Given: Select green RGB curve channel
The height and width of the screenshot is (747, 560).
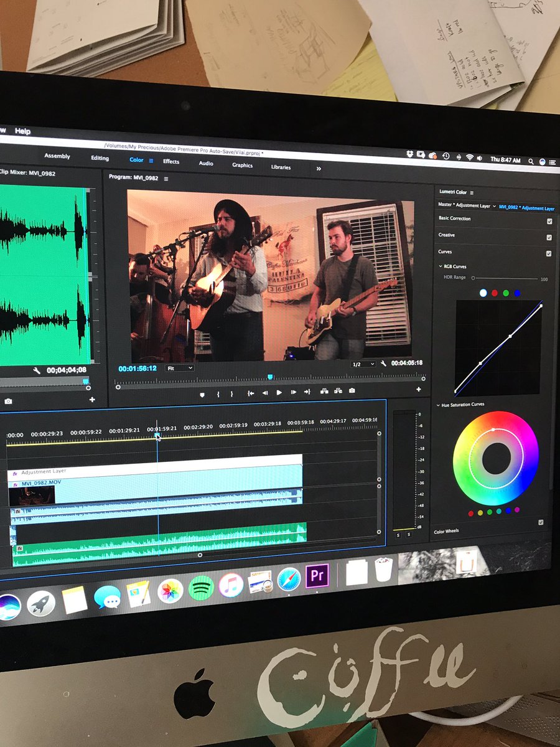Looking at the screenshot, I should pos(506,293).
